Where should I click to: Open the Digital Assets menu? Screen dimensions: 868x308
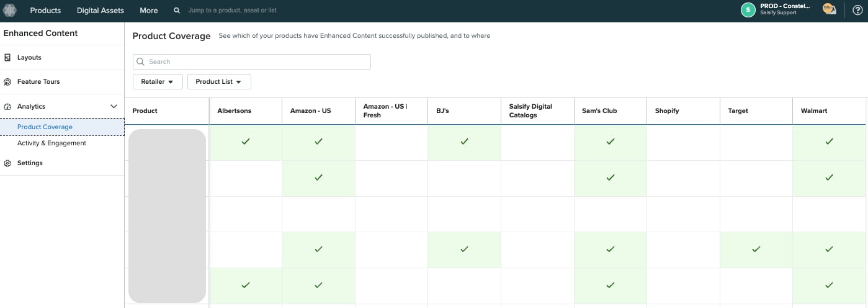point(101,11)
